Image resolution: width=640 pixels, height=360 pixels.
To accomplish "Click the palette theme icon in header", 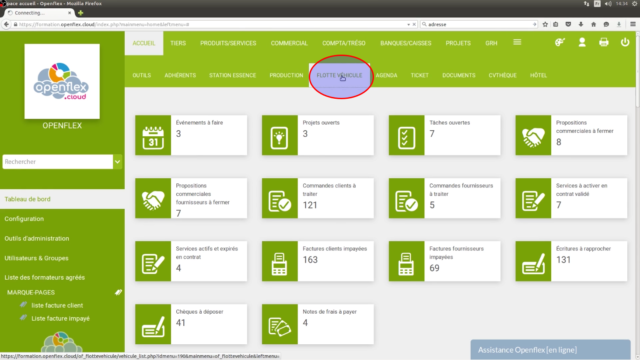I will (560, 42).
